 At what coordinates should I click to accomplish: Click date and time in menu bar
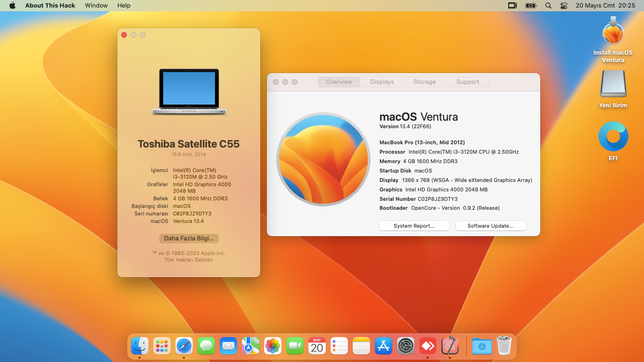coord(605,6)
